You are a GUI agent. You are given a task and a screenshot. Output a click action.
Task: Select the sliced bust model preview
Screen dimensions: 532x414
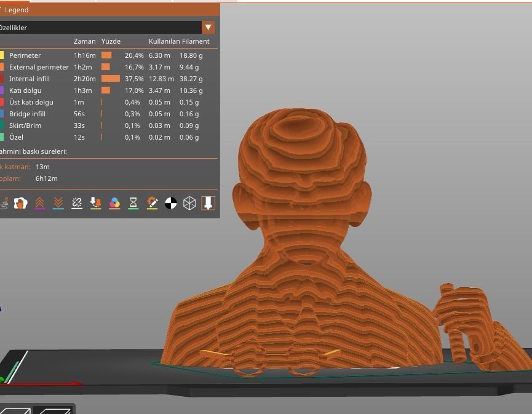coord(302,242)
